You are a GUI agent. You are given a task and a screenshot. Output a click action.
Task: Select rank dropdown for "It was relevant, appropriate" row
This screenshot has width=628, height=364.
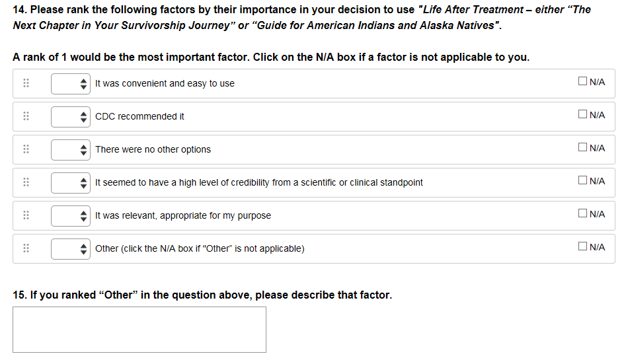[70, 215]
